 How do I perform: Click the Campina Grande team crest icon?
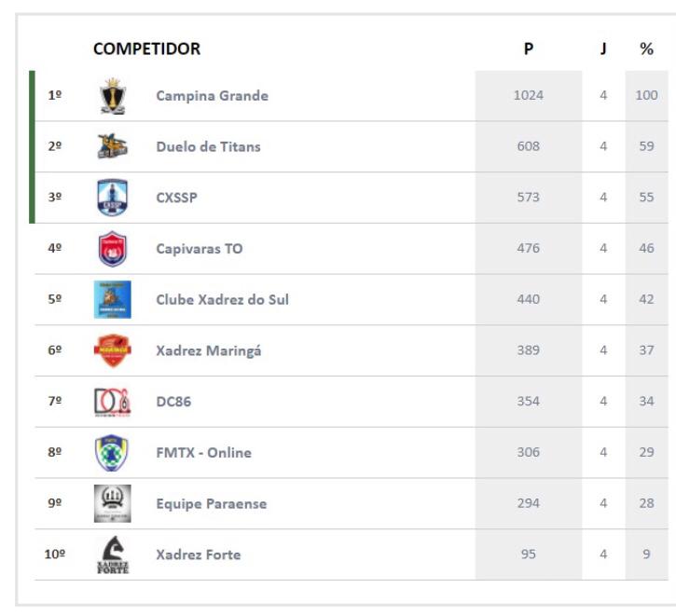[x=113, y=96]
